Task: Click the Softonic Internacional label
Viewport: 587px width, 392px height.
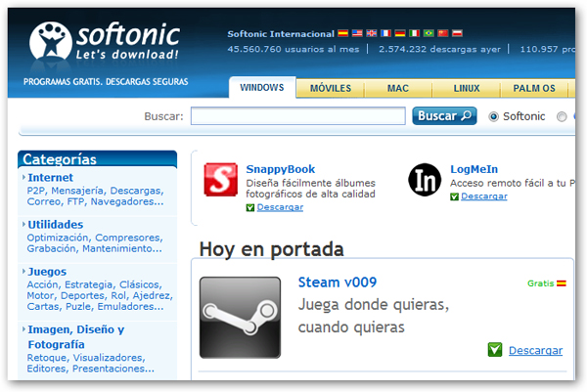Action: pyautogui.click(x=281, y=34)
